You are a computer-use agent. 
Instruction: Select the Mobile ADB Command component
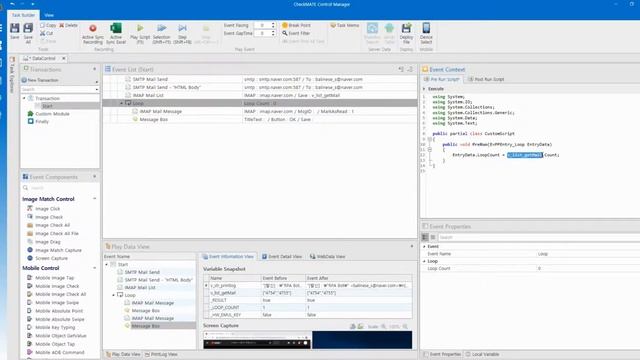point(59,352)
